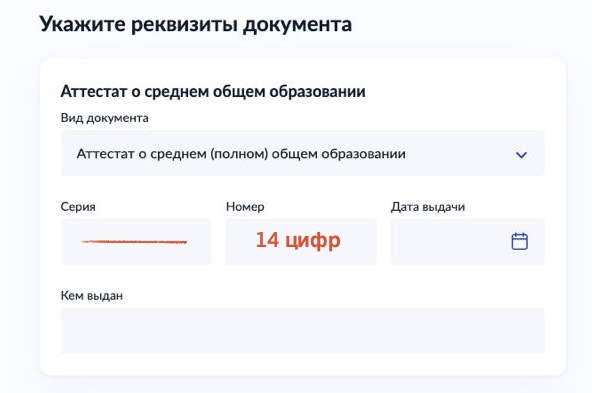The height and width of the screenshot is (393, 592).
Task: Focus the Кем выдан text field
Action: (x=302, y=331)
